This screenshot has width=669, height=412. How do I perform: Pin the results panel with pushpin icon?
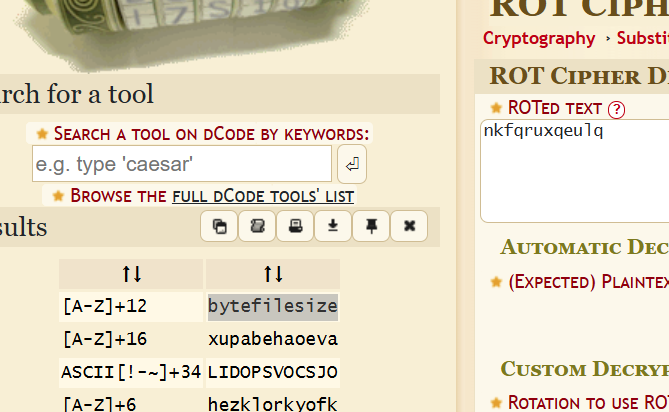tap(371, 226)
